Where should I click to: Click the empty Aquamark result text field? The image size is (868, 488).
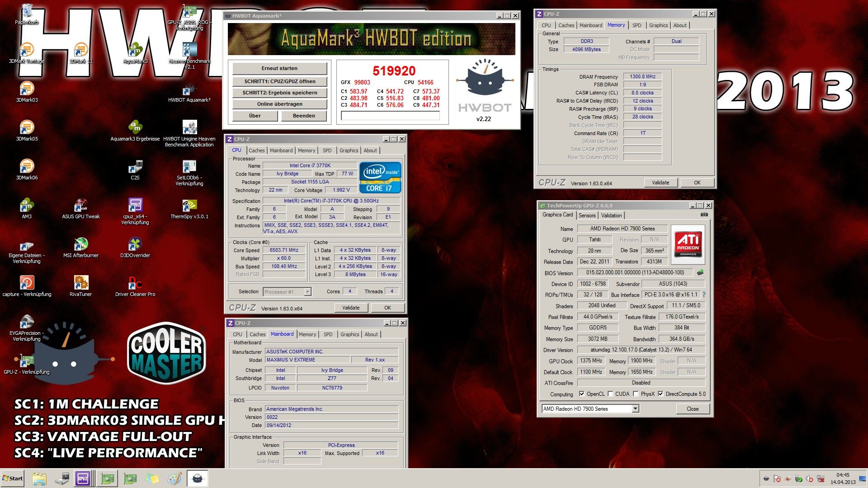click(390, 116)
